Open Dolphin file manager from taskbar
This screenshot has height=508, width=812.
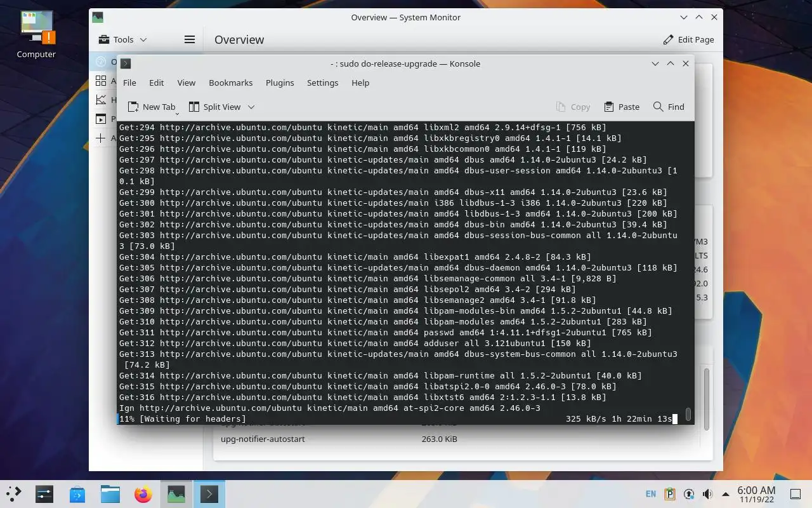coord(110,493)
